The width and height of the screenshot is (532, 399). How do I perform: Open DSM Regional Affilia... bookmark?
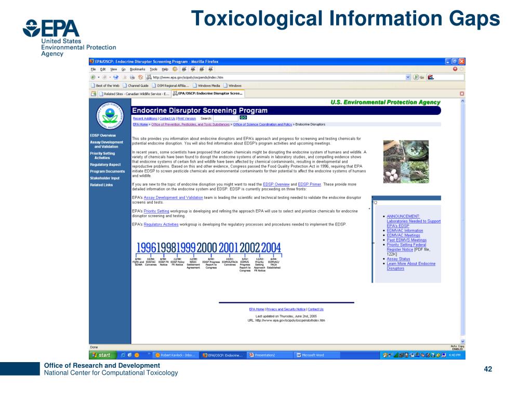(170, 86)
